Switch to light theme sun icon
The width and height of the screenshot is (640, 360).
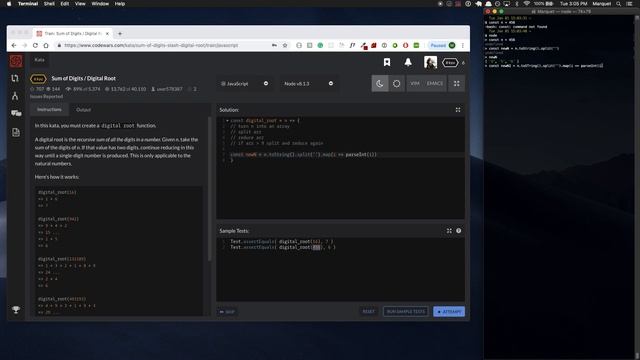click(x=396, y=84)
